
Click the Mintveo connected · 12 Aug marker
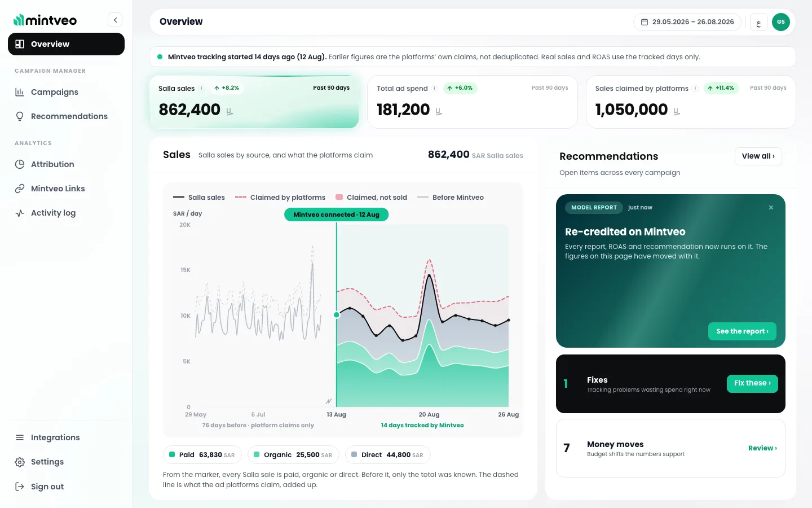pos(336,214)
